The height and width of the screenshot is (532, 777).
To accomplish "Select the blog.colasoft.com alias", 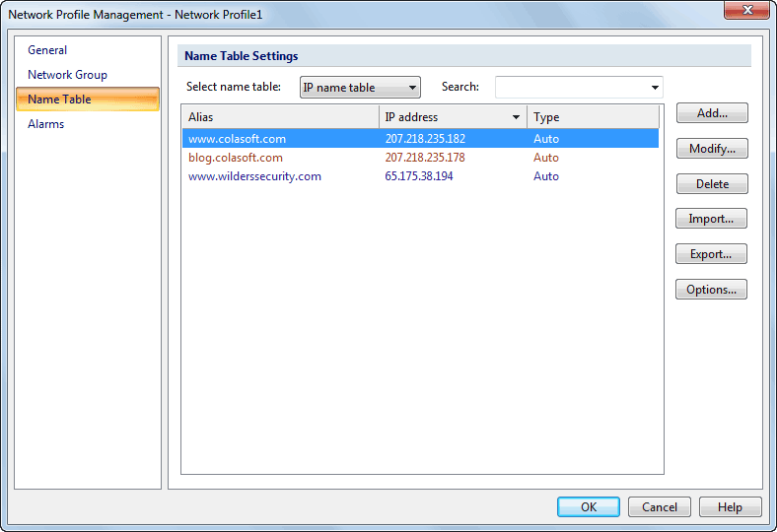I will pos(236,158).
